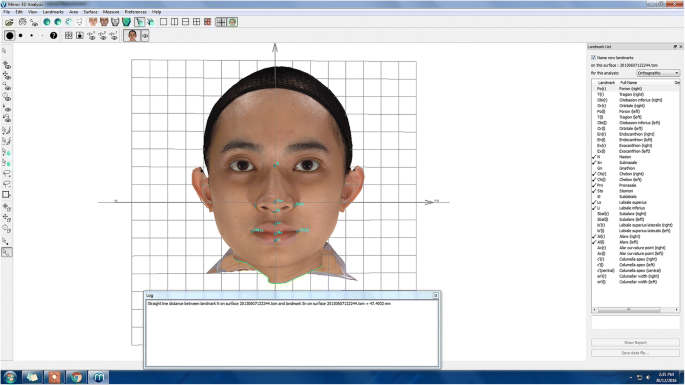Open the Measure menu
Image resolution: width=685 pixels, height=385 pixels.
click(111, 12)
